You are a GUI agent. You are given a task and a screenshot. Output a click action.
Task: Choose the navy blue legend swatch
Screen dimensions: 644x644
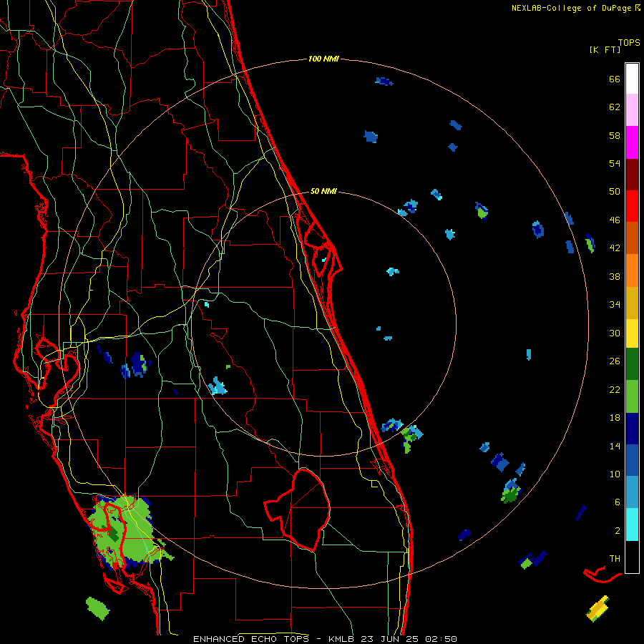click(632, 429)
